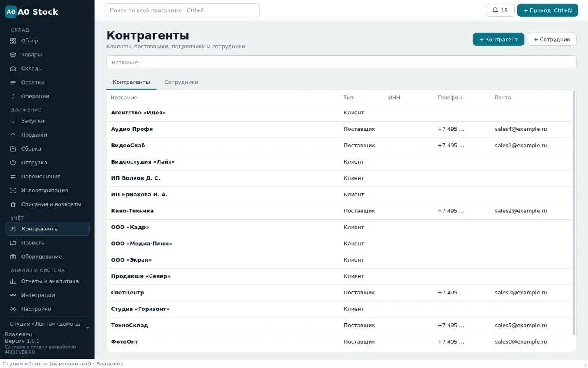Open the Контрагенты sidebar menu item

(47, 229)
